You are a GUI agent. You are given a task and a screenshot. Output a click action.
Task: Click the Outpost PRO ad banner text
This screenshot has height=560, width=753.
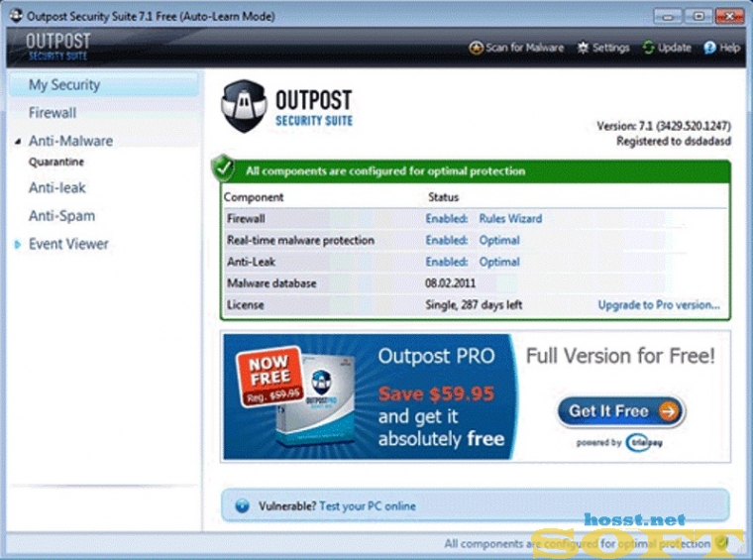[436, 357]
